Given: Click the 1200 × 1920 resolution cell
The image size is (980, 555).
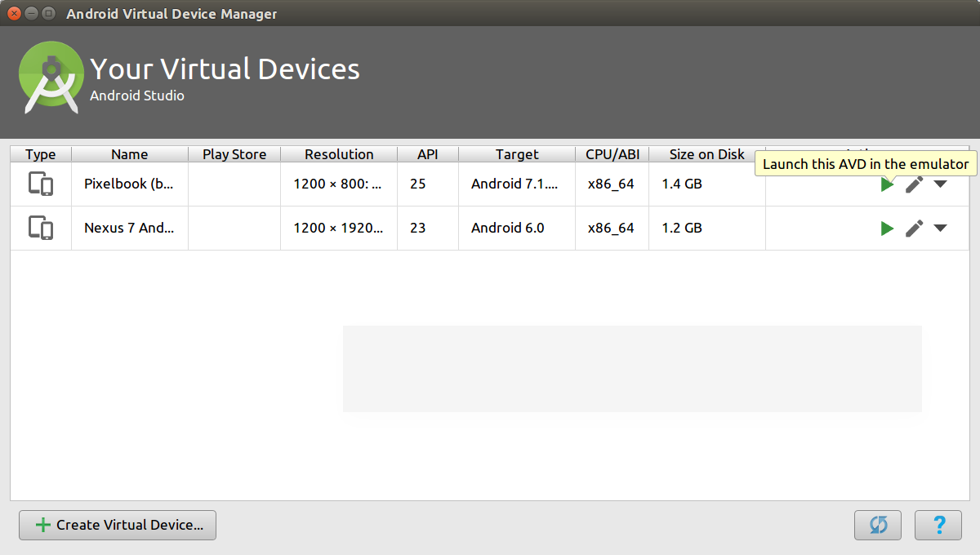Looking at the screenshot, I should click(339, 229).
